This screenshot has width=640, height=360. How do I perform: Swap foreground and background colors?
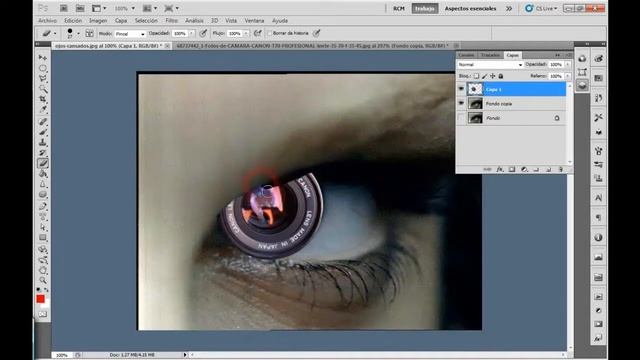[47, 290]
